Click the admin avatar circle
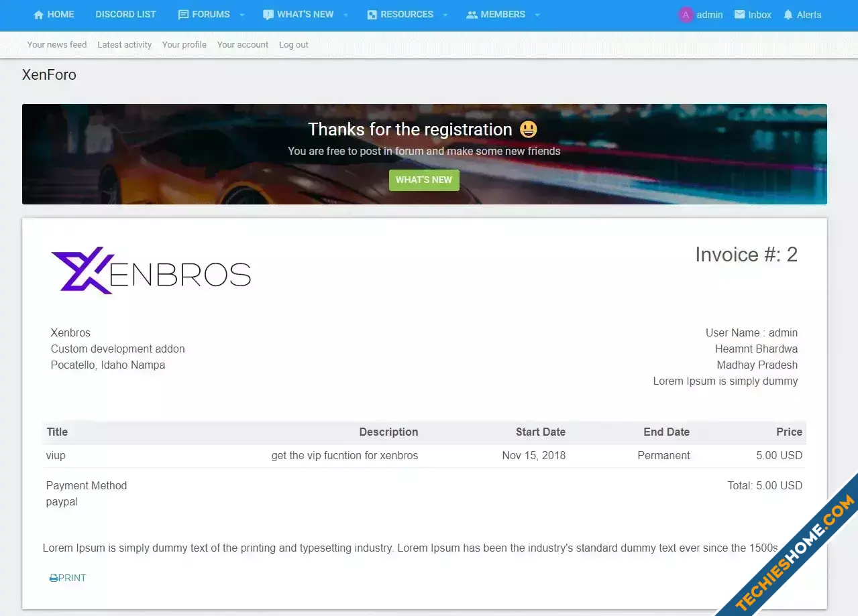This screenshot has width=858, height=616. [x=686, y=15]
